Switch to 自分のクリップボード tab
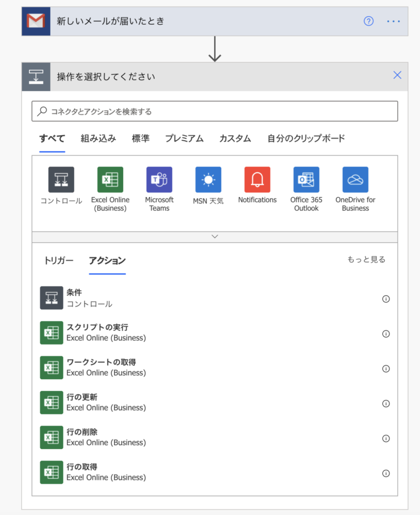The image size is (420, 515). pos(306,139)
